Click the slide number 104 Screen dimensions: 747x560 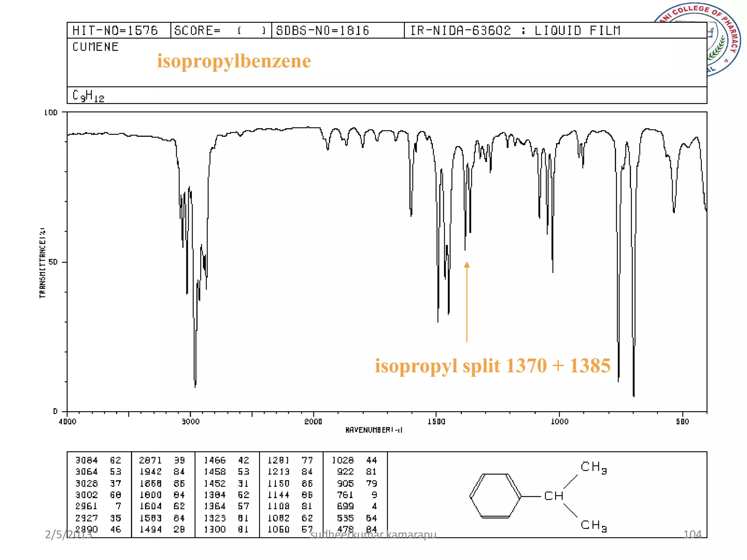pyautogui.click(x=692, y=534)
